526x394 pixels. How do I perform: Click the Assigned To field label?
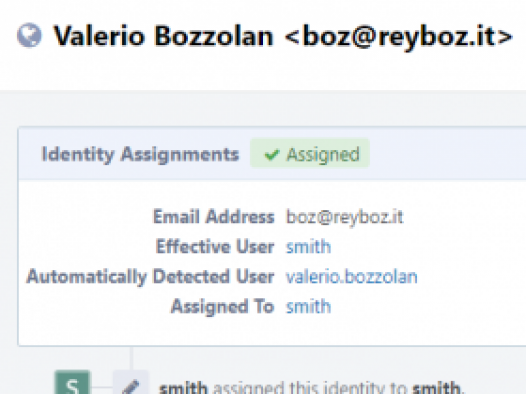[x=222, y=306]
